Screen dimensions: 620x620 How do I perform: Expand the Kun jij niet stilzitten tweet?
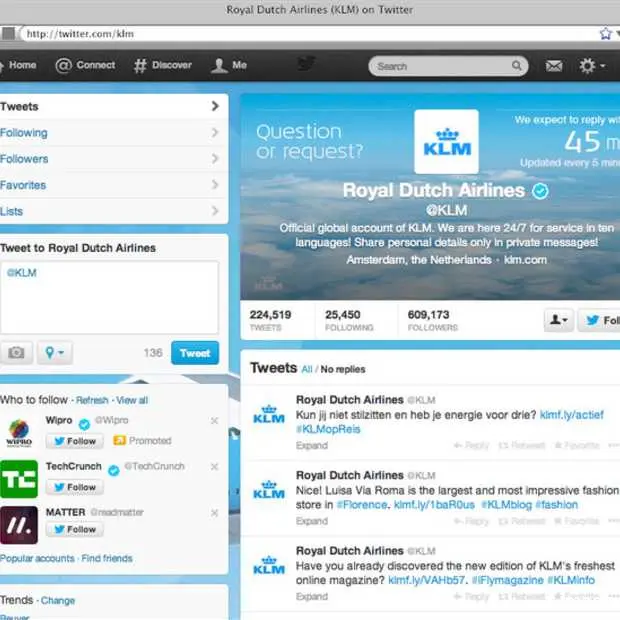tap(312, 446)
